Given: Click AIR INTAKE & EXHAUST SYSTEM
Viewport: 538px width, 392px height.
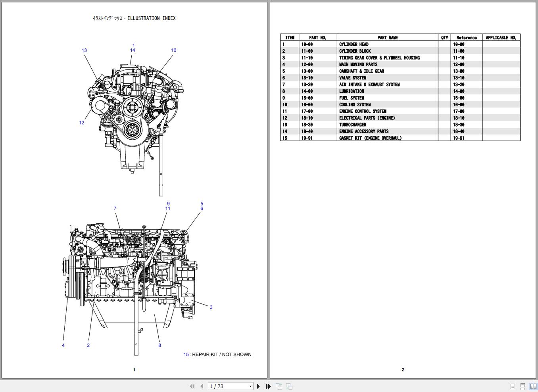Looking at the screenshot, I should pos(369,85).
